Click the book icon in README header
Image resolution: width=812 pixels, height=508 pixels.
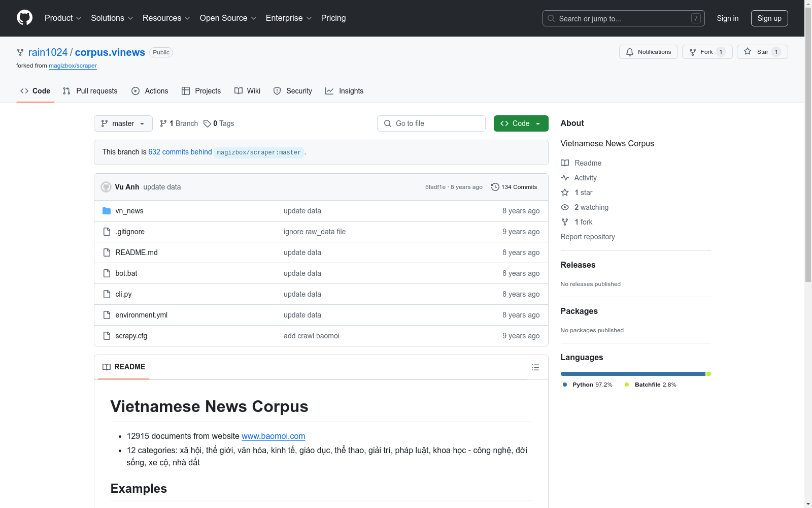tap(107, 367)
